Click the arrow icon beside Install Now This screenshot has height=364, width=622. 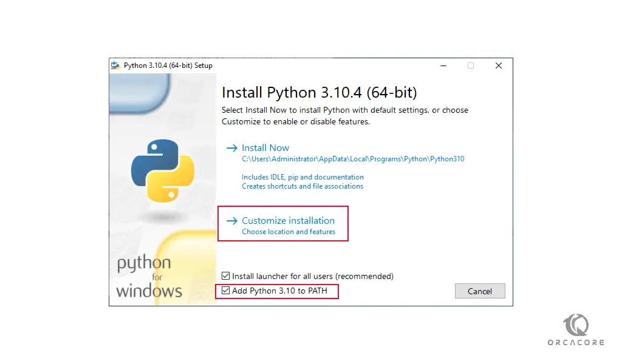click(x=231, y=148)
